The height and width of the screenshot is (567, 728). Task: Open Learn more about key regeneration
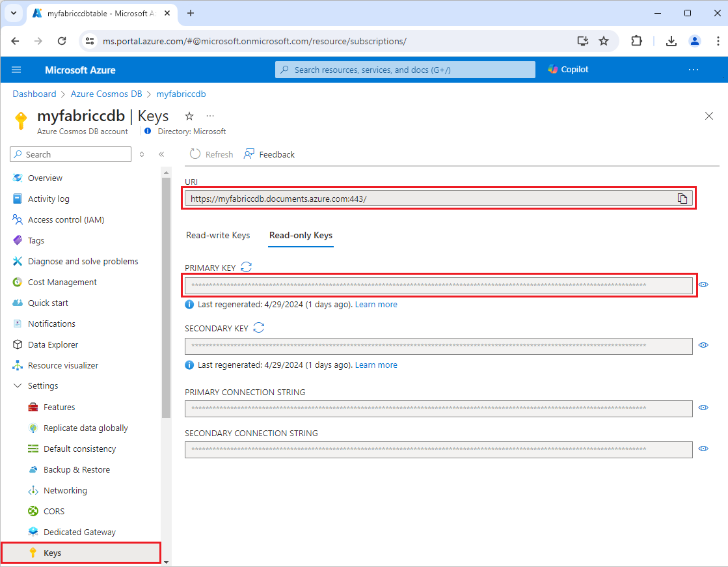coord(376,304)
